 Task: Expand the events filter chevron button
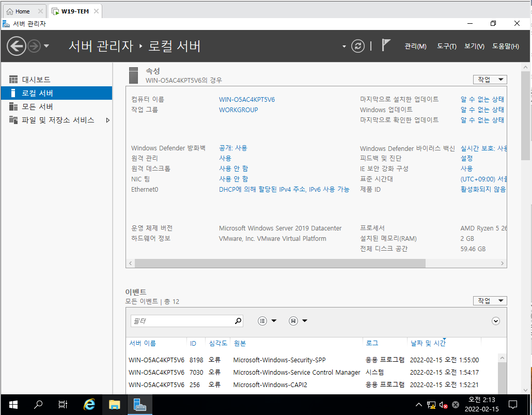point(496,321)
